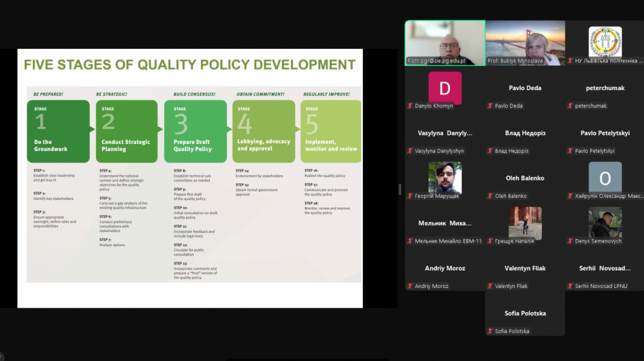Click the gray O avatar tile

[x=605, y=178]
